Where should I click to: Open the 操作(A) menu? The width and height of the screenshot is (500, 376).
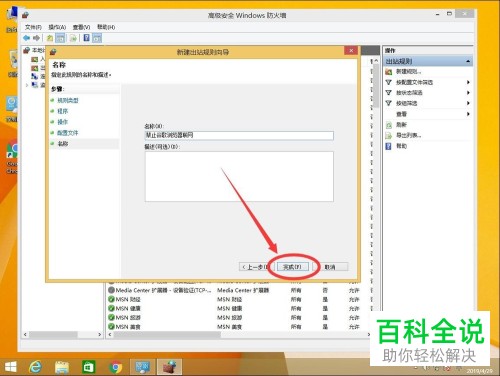coord(57,27)
